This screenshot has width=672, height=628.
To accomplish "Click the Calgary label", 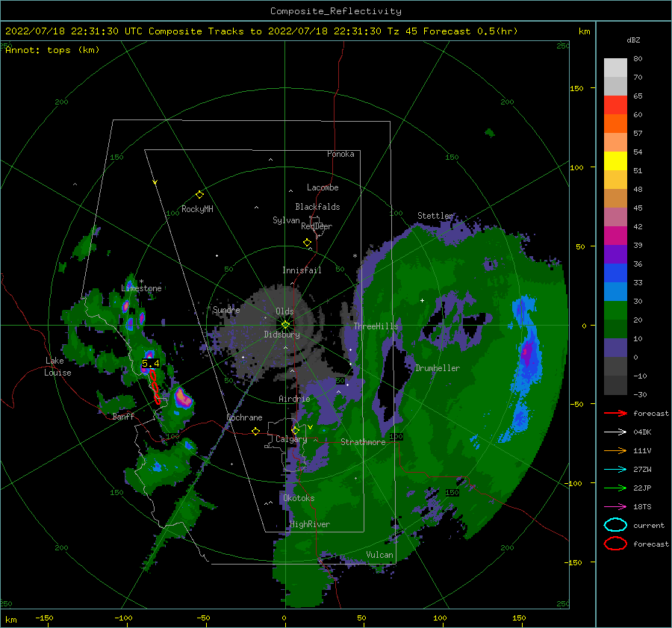I will click(x=291, y=439).
